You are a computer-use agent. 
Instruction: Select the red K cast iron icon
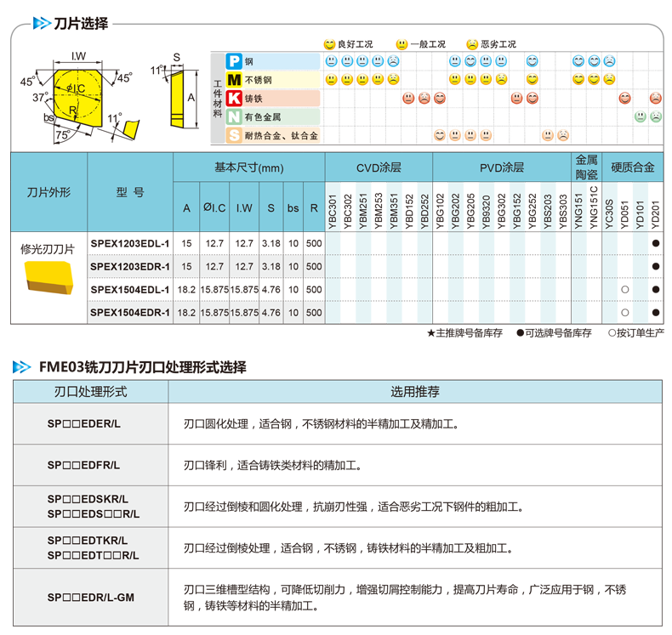[234, 98]
